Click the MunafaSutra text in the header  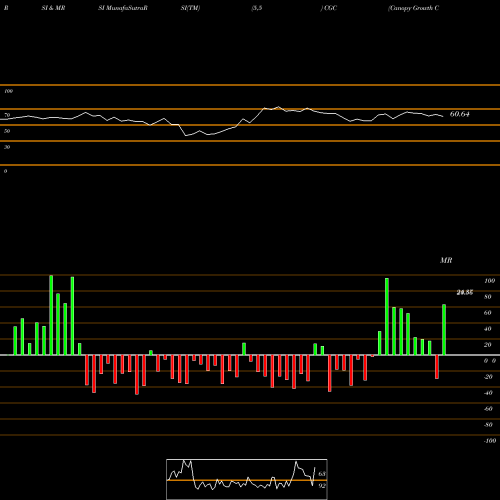(126, 8)
